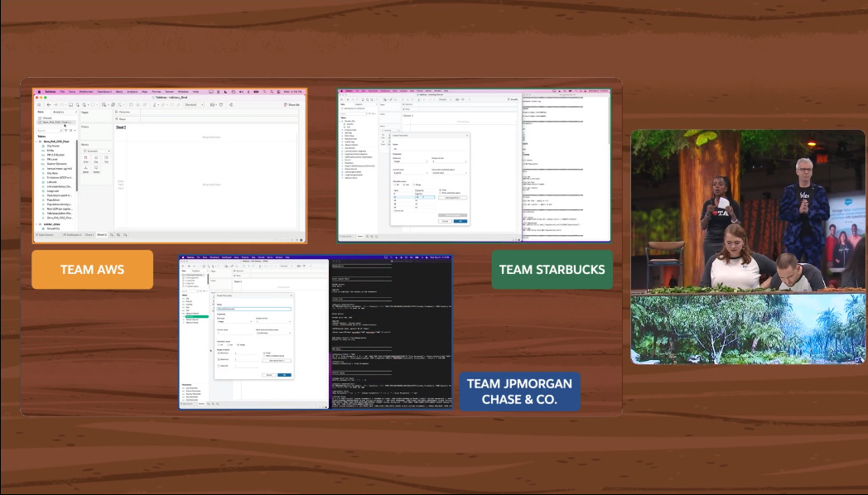Click Cancel in the JPMorgan parameter dialog
Screen dimensions: 868x495
coord(268,375)
